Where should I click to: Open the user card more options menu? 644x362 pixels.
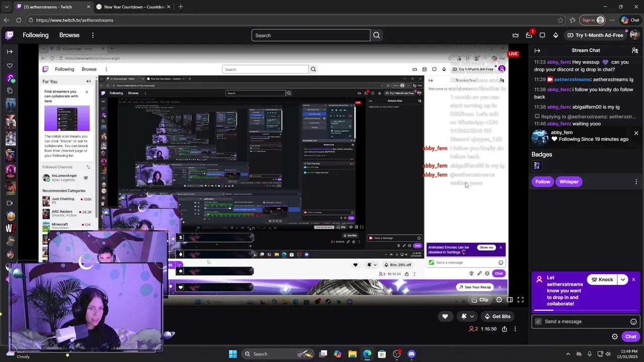(636, 182)
